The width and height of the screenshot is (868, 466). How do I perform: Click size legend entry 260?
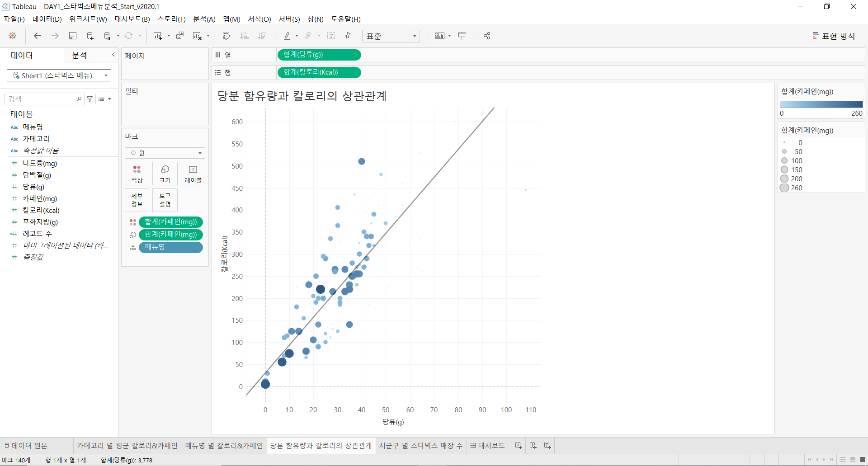tap(791, 188)
